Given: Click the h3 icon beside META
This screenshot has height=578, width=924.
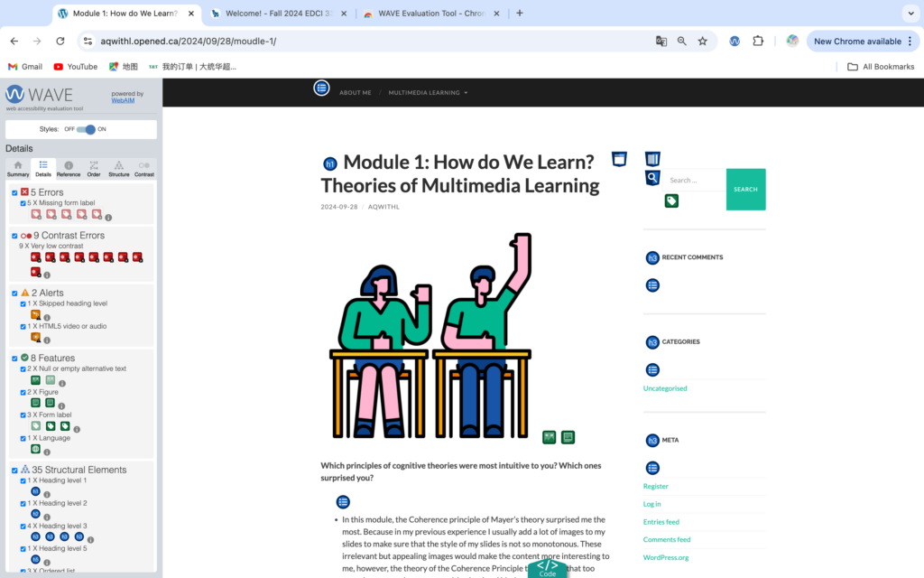Looking at the screenshot, I should click(x=652, y=441).
